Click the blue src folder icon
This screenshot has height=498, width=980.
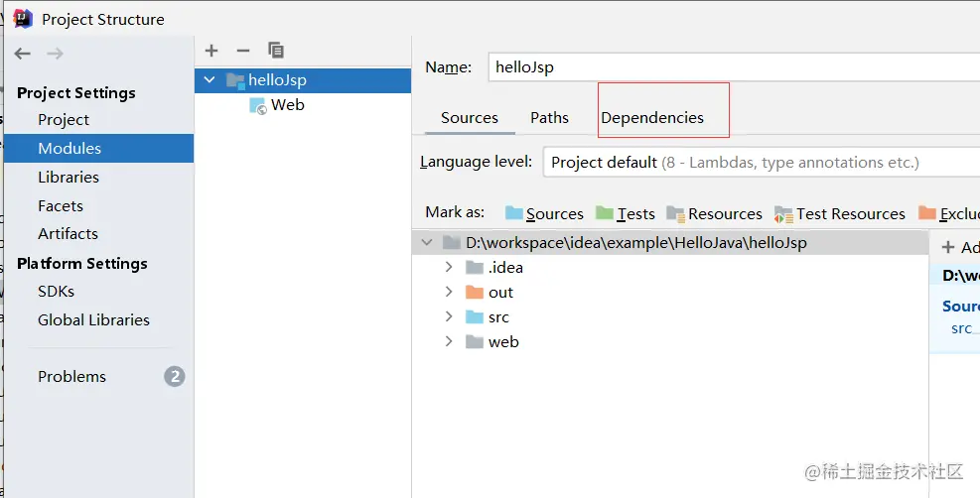475,317
